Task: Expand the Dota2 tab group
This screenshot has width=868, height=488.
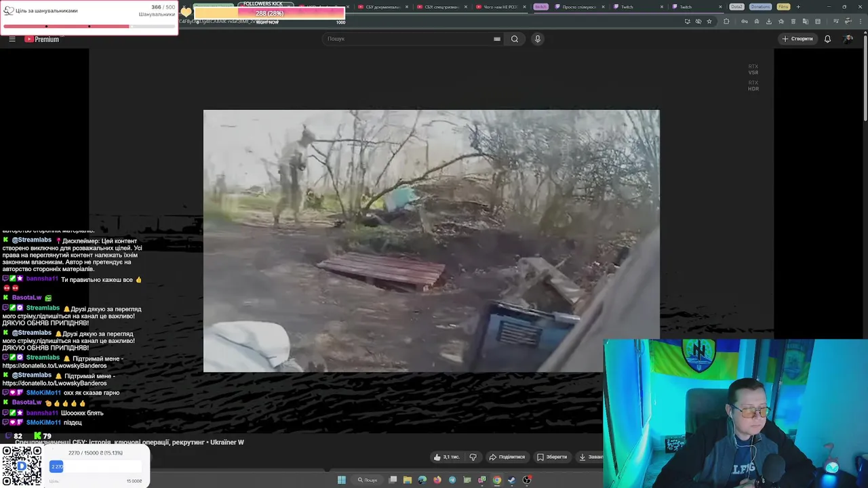Action: coord(736,7)
